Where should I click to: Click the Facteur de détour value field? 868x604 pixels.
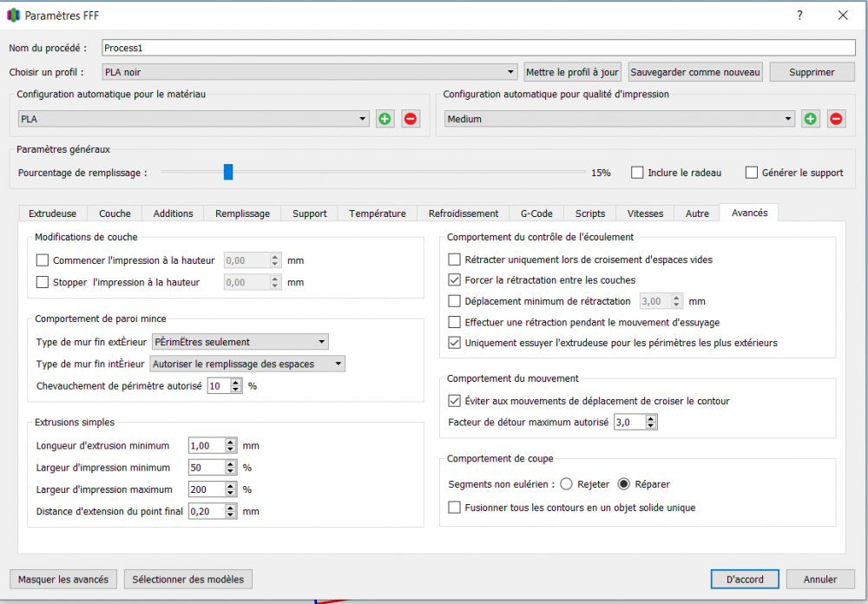click(630, 423)
